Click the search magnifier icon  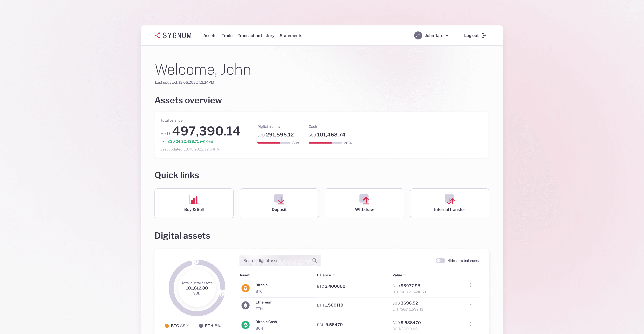[314, 260]
